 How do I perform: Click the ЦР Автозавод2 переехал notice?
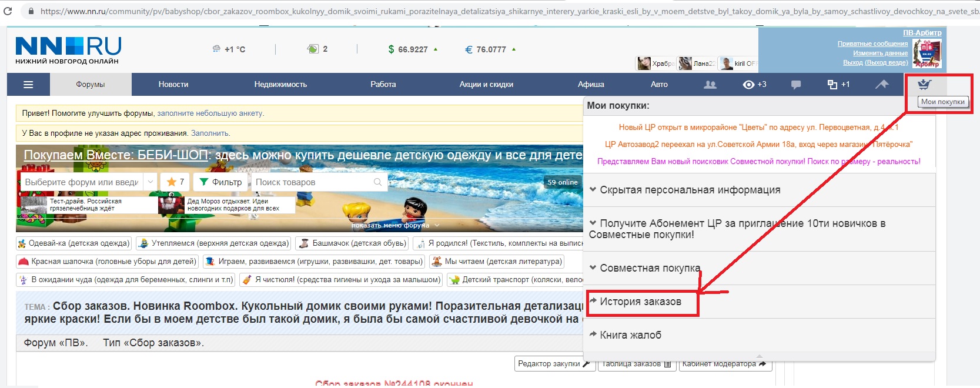coord(758,144)
